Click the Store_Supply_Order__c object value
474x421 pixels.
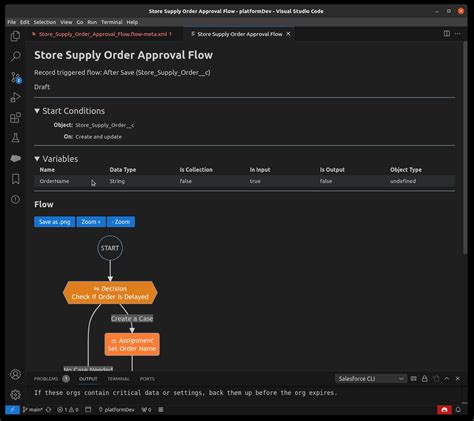[x=105, y=125]
